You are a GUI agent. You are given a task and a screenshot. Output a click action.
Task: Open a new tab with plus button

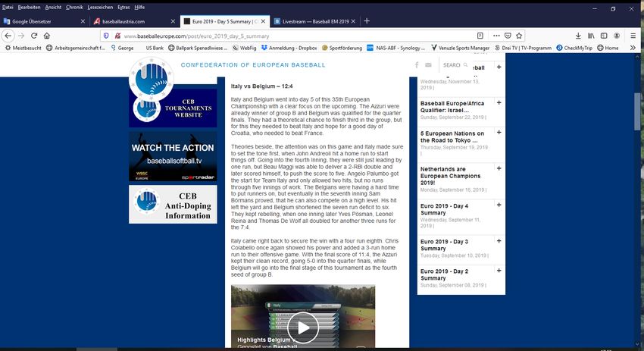367,21
